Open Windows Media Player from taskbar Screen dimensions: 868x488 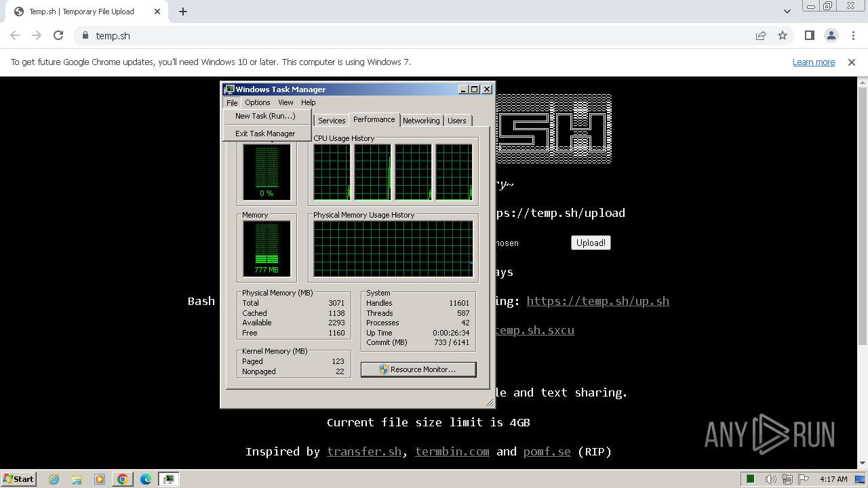click(100, 479)
